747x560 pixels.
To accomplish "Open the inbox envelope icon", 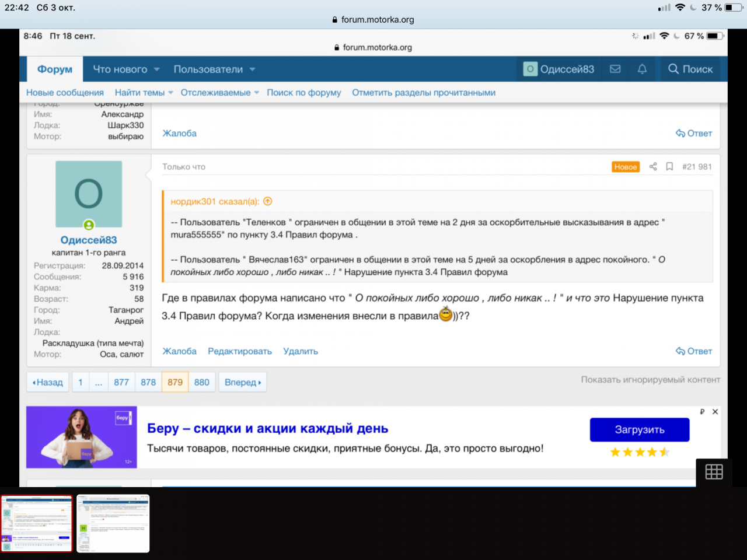I will [x=615, y=69].
